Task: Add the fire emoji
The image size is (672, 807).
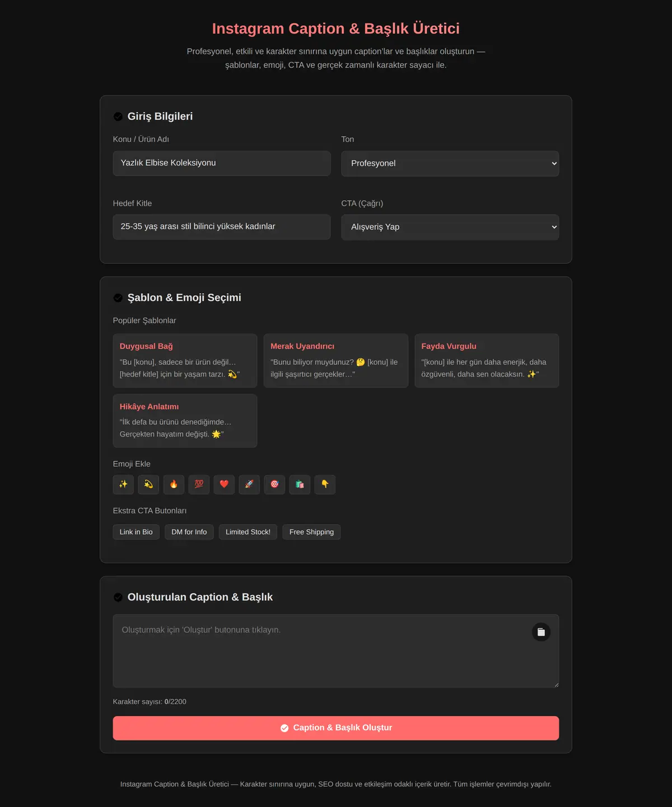Action: [x=174, y=484]
